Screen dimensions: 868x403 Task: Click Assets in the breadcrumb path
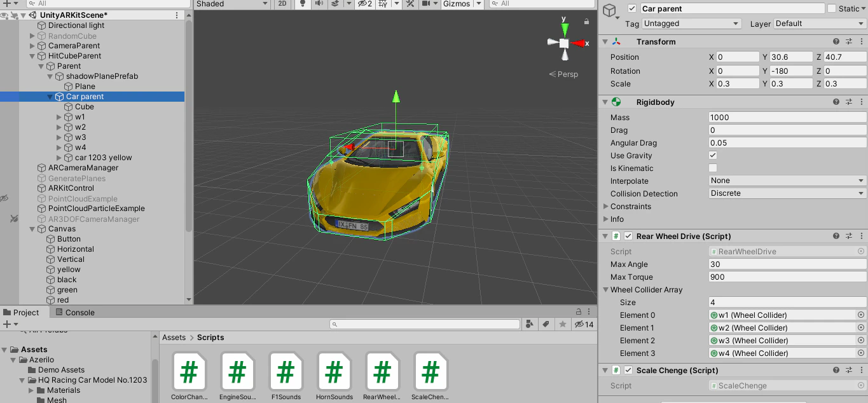[x=174, y=338]
